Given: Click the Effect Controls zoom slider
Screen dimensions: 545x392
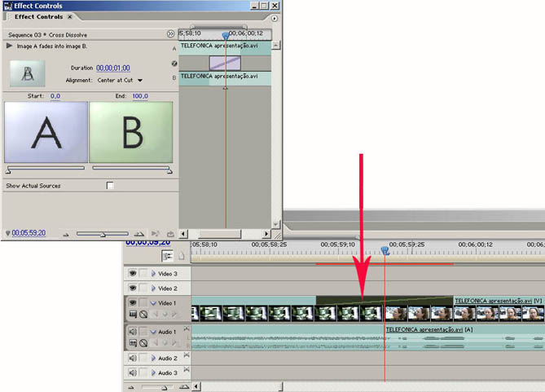Looking at the screenshot, I should click(x=102, y=234).
